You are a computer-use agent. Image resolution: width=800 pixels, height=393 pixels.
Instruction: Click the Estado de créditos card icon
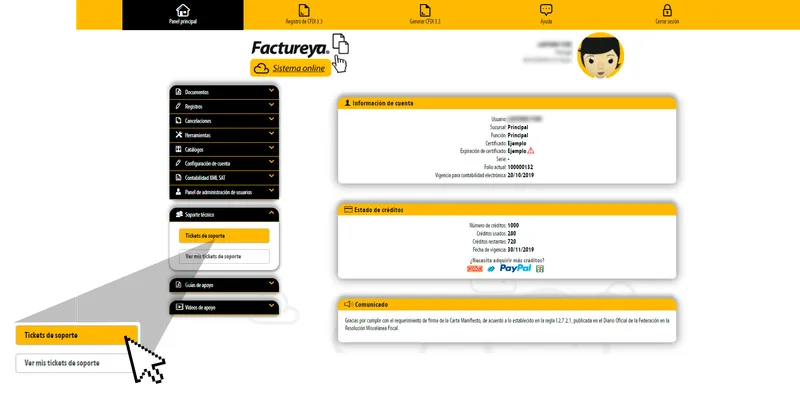348,209
